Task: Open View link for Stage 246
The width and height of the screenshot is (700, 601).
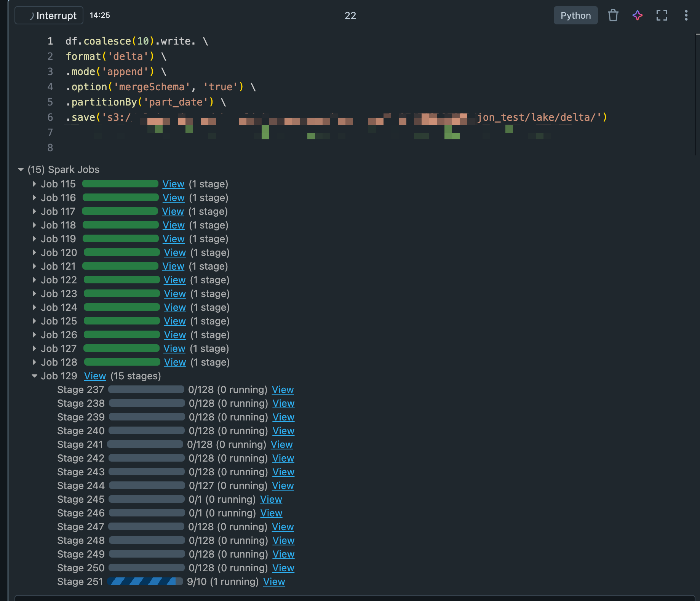Action: tap(271, 513)
